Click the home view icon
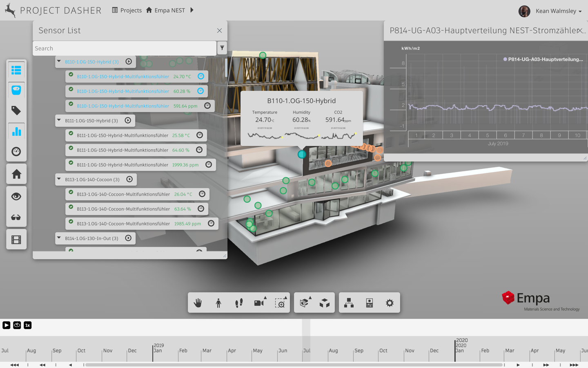Viewport: 588px width, 368px height. pos(16,174)
